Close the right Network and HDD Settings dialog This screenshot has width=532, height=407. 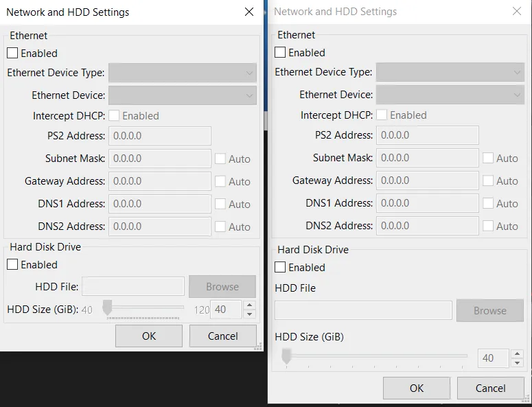point(516,11)
